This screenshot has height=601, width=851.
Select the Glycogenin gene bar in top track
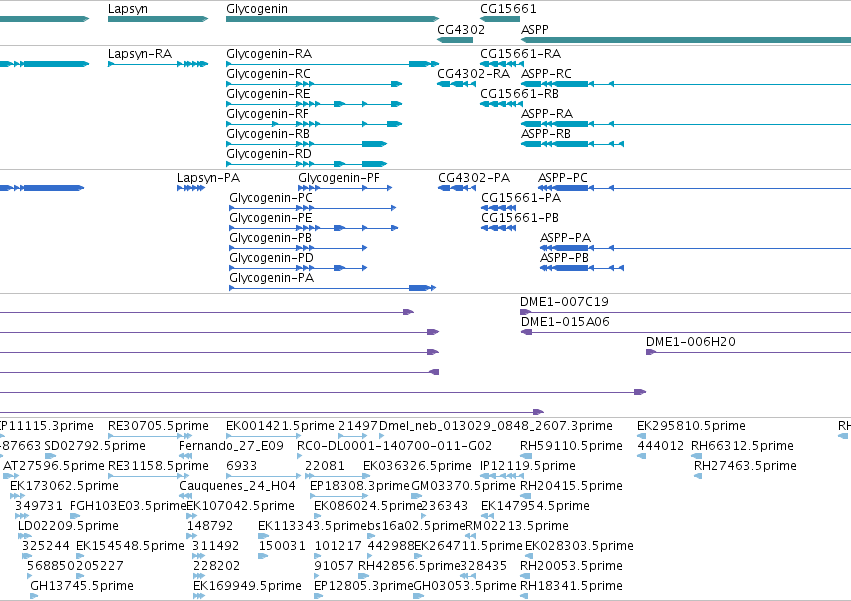(332, 19)
